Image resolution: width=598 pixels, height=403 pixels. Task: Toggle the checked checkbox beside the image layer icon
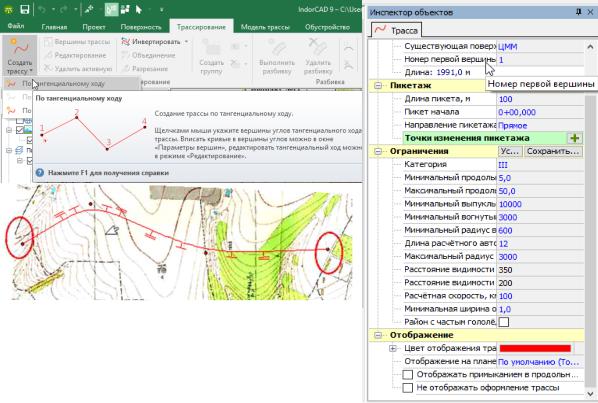tap(20, 130)
